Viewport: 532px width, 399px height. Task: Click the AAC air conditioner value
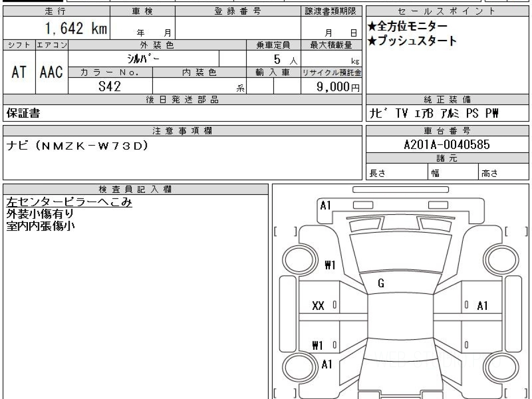51,72
